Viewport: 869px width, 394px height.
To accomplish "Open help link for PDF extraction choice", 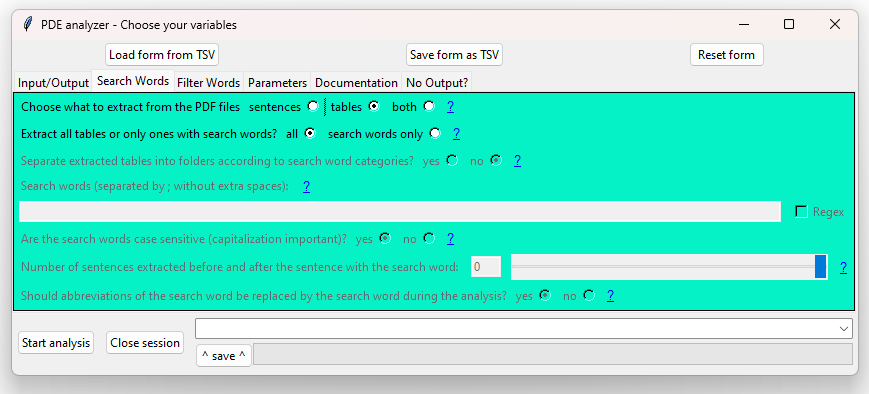I will [x=451, y=107].
